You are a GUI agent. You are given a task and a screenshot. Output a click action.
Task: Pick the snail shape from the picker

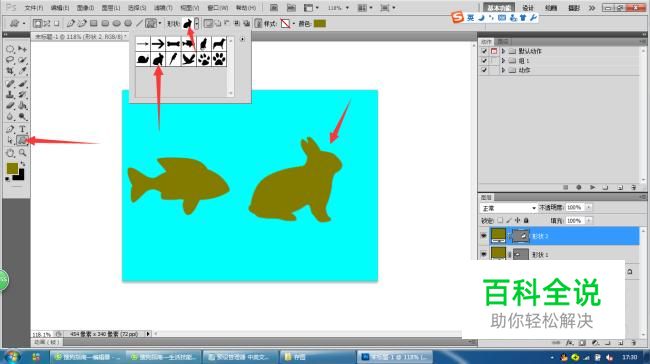(x=143, y=59)
